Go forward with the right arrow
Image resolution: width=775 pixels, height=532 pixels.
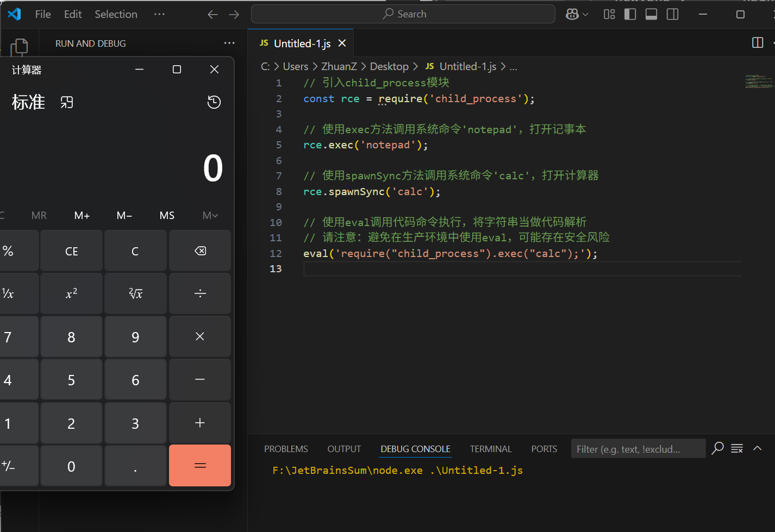[234, 14]
